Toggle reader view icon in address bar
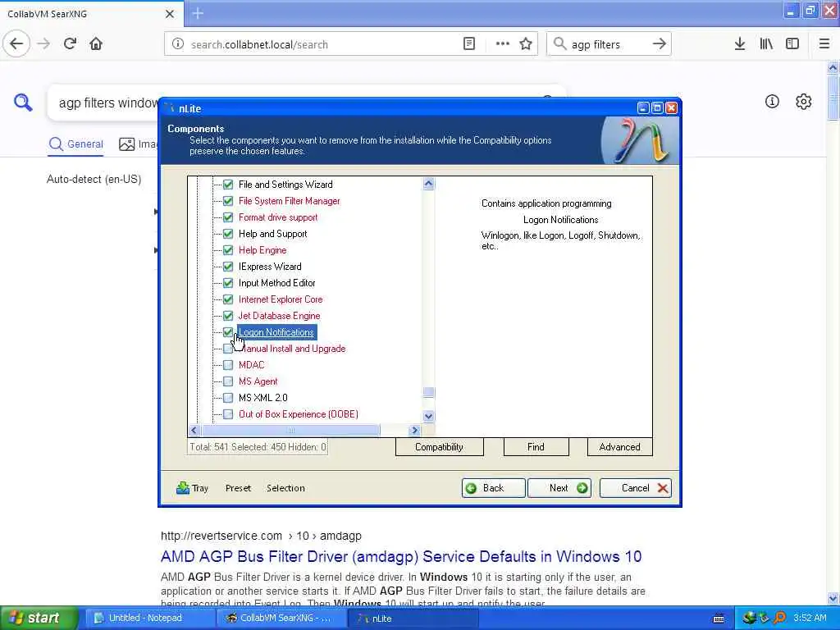Image resolution: width=840 pixels, height=630 pixels. tap(468, 44)
